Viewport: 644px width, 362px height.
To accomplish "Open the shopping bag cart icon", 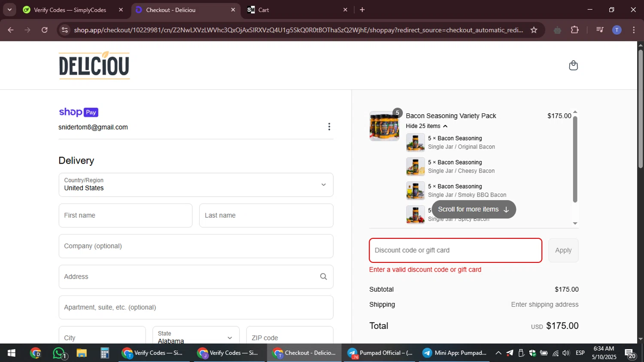I will (573, 65).
